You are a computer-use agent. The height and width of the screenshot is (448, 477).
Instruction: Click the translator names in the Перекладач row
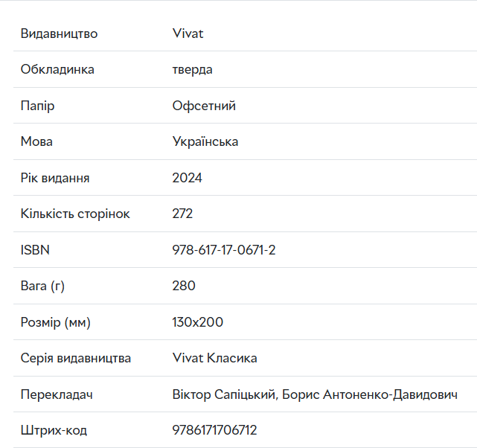pos(314,394)
